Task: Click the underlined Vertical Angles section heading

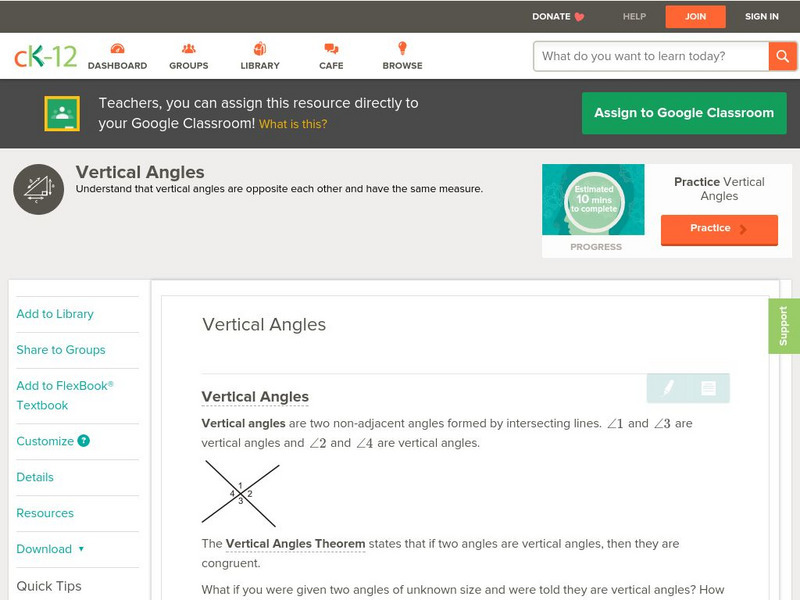Action: coord(255,397)
